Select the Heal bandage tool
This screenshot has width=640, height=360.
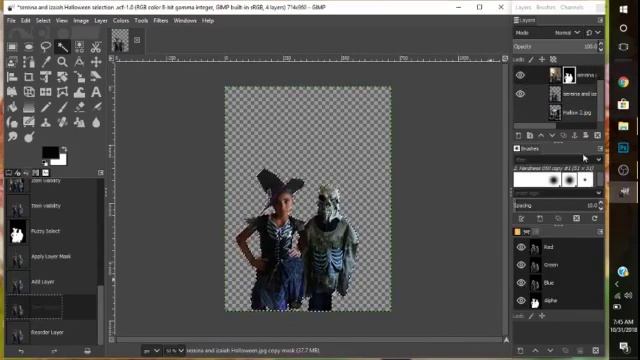[x=62, y=122]
